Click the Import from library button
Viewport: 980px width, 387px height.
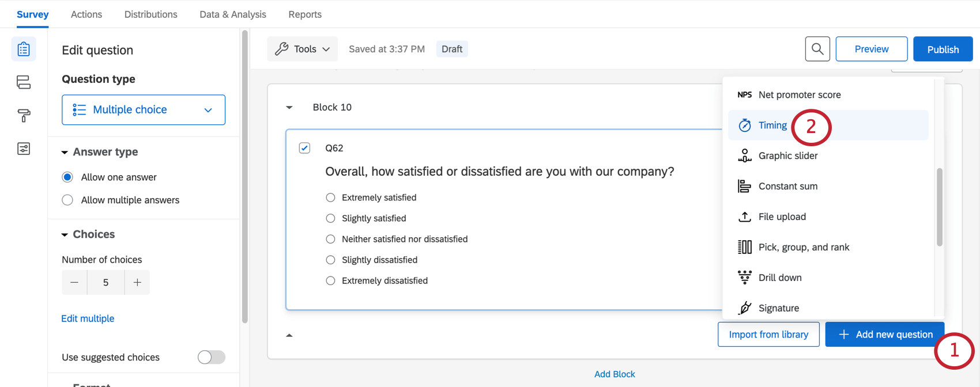click(x=768, y=334)
